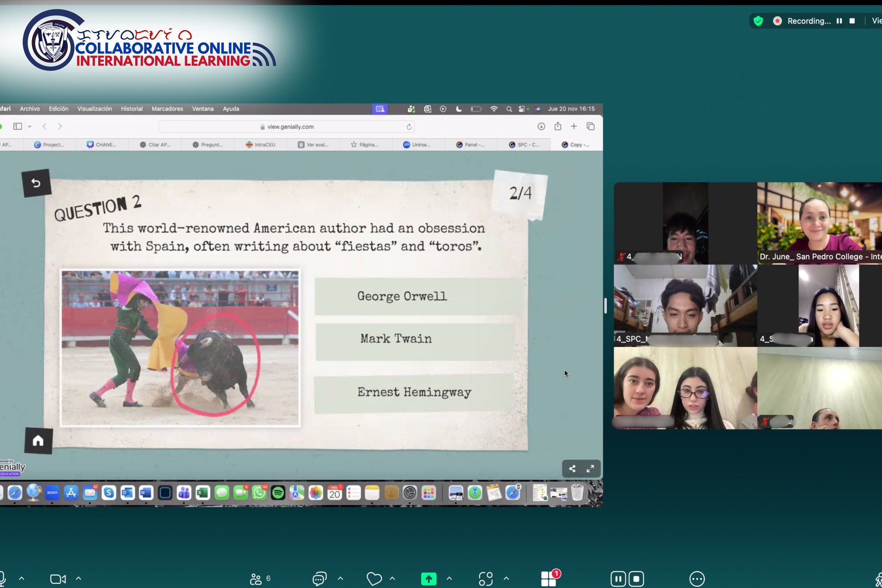Click the green encryption shield icon
Screen dimensions: 882x588
coord(758,21)
